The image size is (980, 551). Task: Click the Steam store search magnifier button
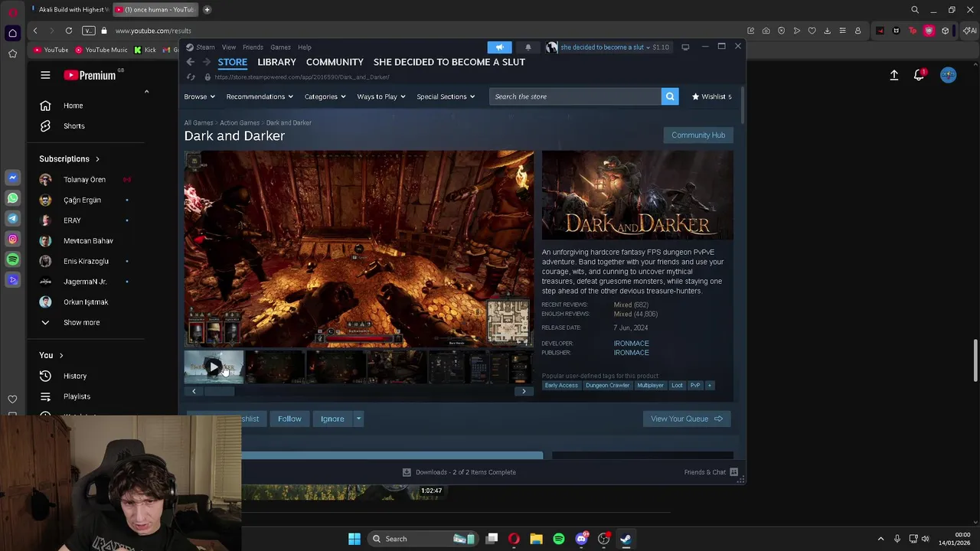[x=670, y=96]
